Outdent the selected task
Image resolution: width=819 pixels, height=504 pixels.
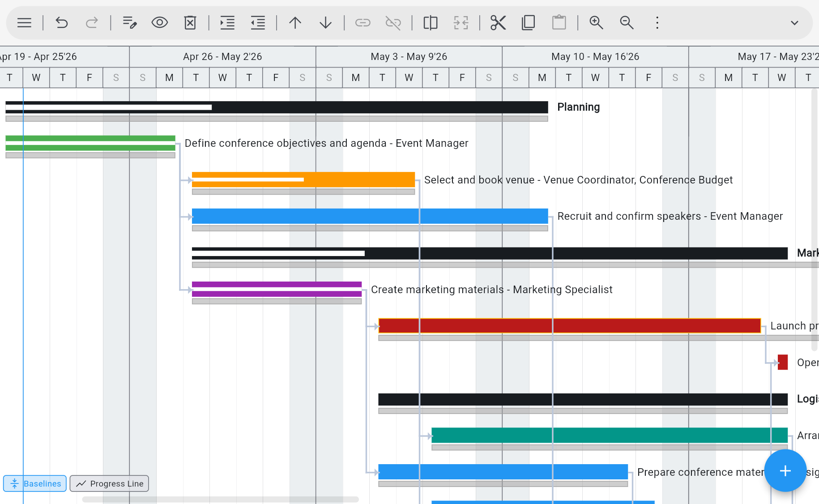click(257, 22)
